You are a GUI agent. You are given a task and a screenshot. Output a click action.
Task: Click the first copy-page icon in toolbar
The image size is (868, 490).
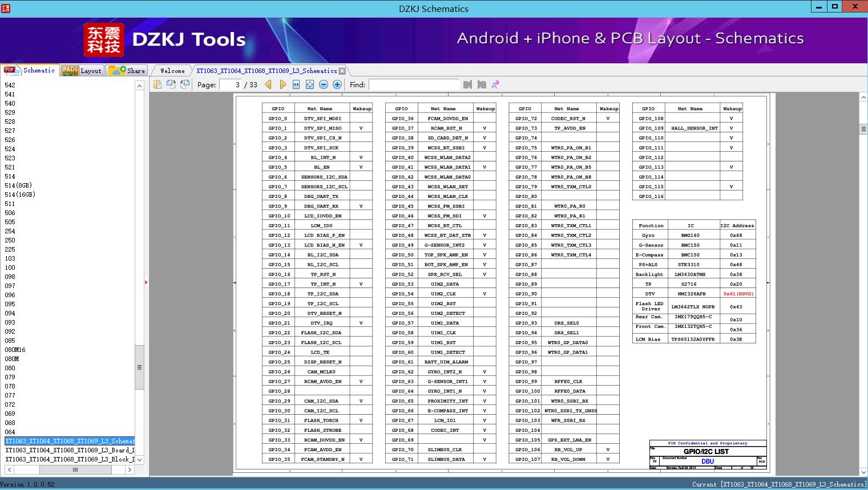click(x=158, y=84)
